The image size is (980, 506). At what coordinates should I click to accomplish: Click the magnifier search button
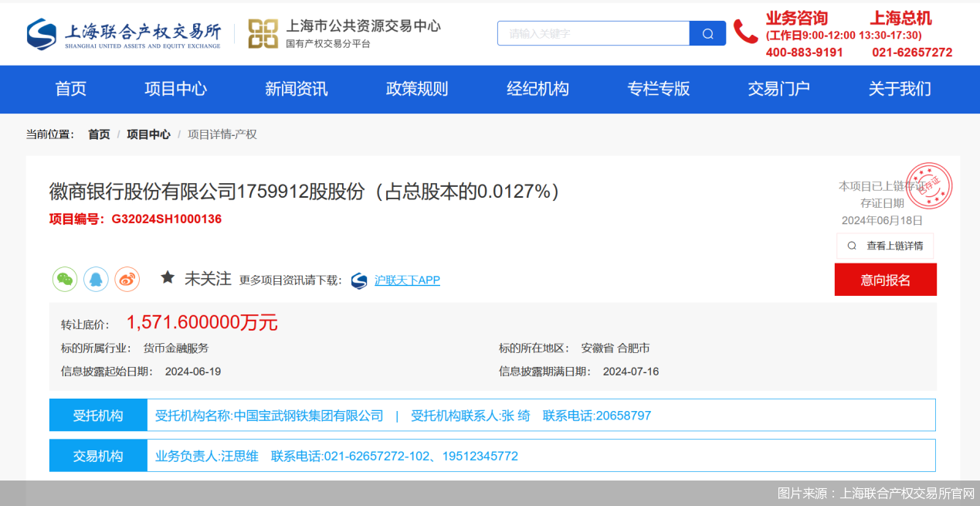tap(707, 33)
